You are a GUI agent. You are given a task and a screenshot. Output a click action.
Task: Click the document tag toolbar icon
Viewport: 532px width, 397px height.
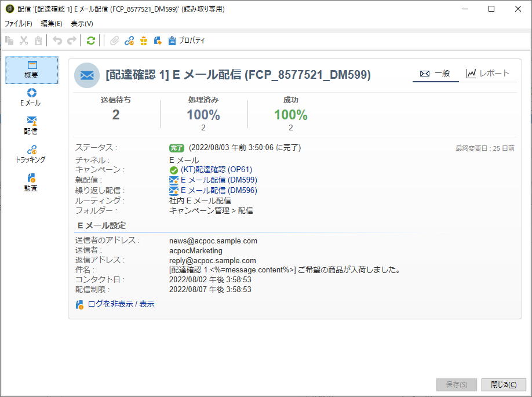(158, 41)
